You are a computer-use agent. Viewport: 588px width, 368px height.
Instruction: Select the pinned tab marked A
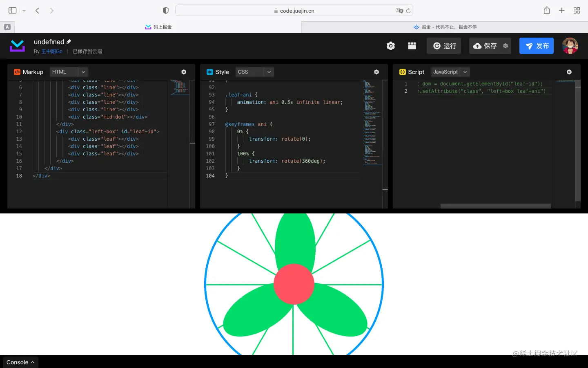click(7, 27)
